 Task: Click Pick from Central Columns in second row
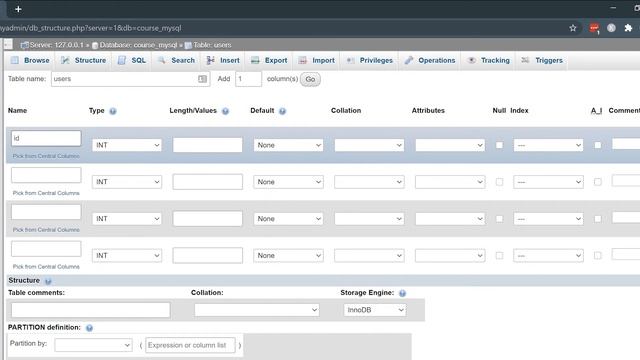[x=46, y=193]
